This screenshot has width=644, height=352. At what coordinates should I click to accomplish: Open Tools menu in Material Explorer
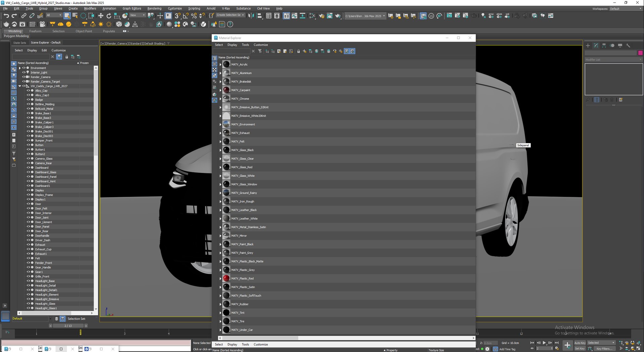pos(246,45)
